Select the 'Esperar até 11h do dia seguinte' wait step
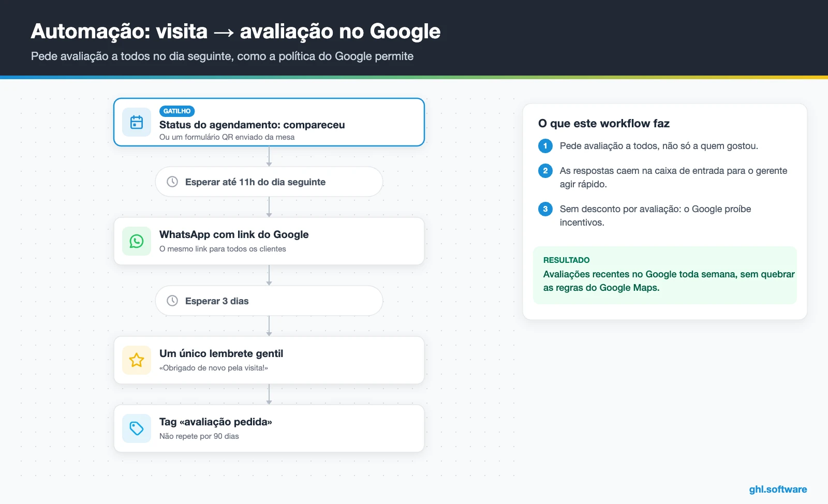828x504 pixels. click(269, 182)
